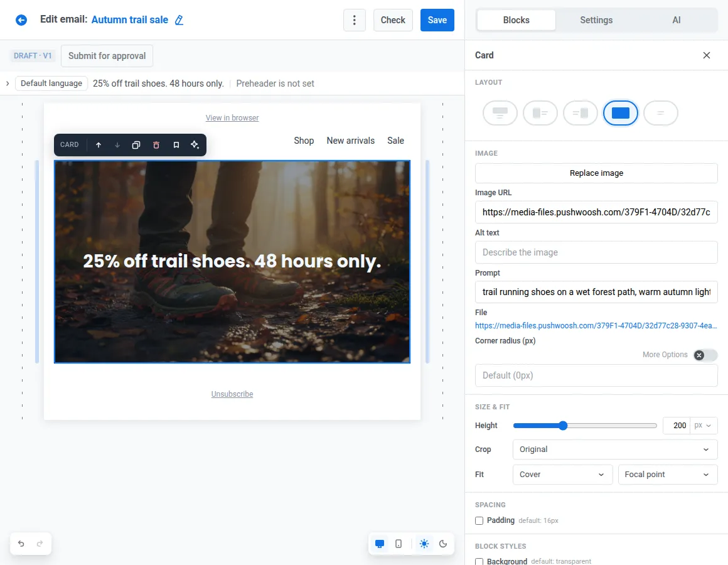Click the height value 200 field

[x=677, y=425]
